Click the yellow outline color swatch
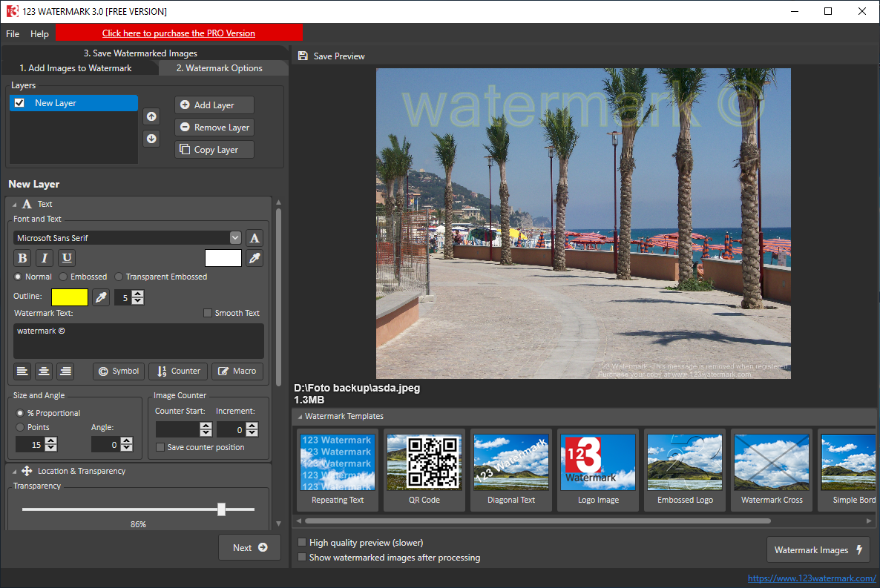880x588 pixels. tap(70, 297)
